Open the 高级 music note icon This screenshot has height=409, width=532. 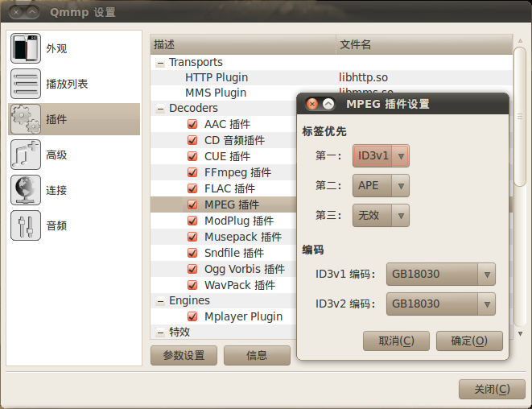[x=26, y=155]
